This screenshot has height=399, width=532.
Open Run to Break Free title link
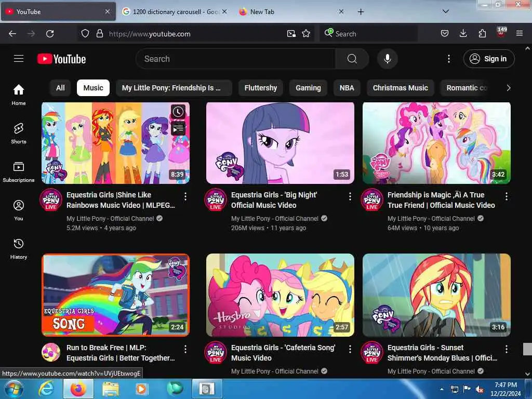pos(121,353)
